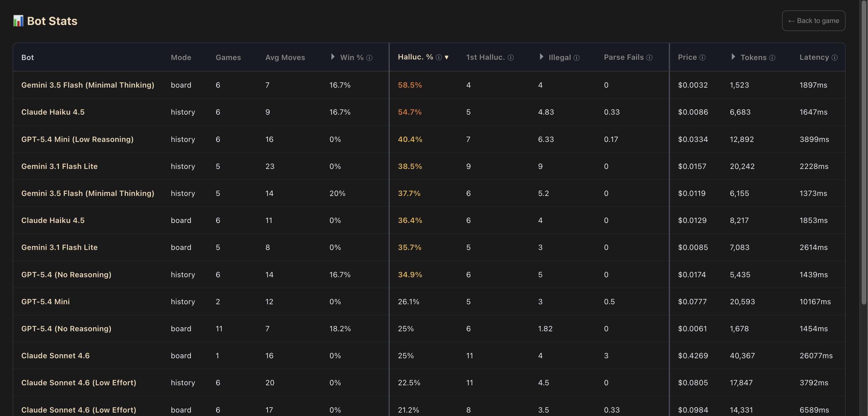Click the 18.2% win rate cell
This screenshot has height=416, width=868.
coord(340,328)
